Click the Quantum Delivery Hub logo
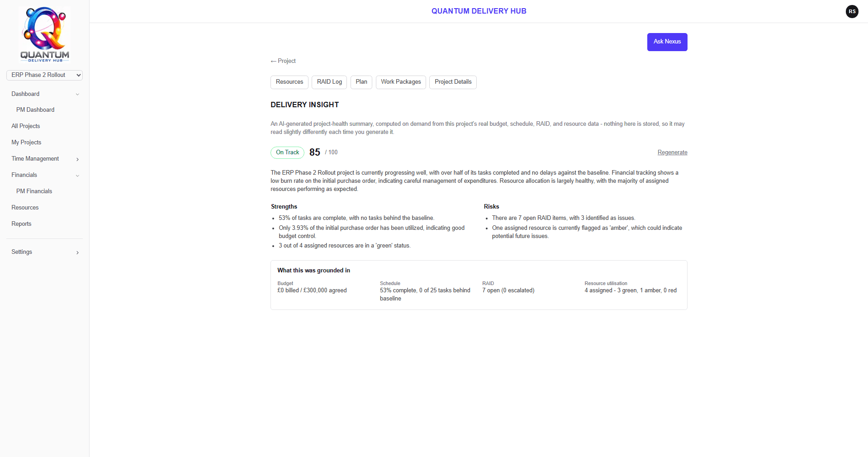This screenshot has width=868, height=457. point(44,34)
